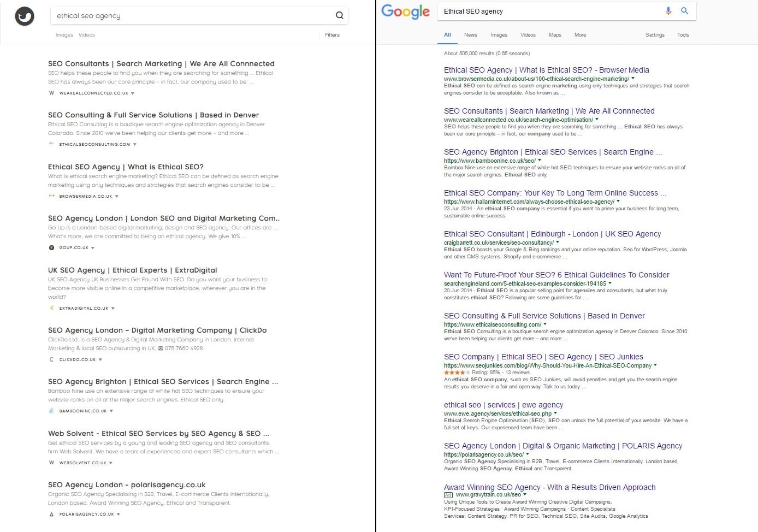758x532 pixels.
Task: Click Google blue search magnifier icon
Action: click(x=684, y=11)
